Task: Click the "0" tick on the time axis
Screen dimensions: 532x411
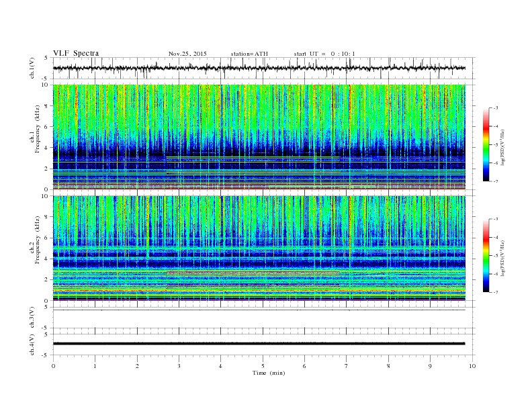Action: coord(53,366)
